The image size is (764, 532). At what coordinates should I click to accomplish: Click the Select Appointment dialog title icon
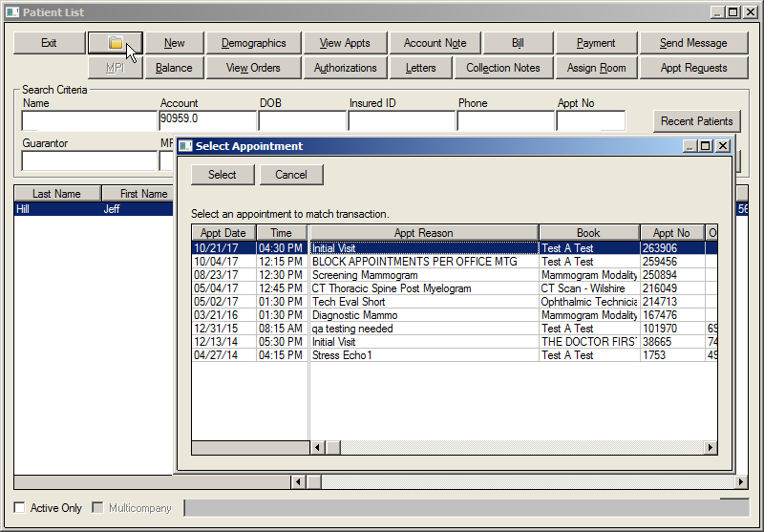[185, 146]
